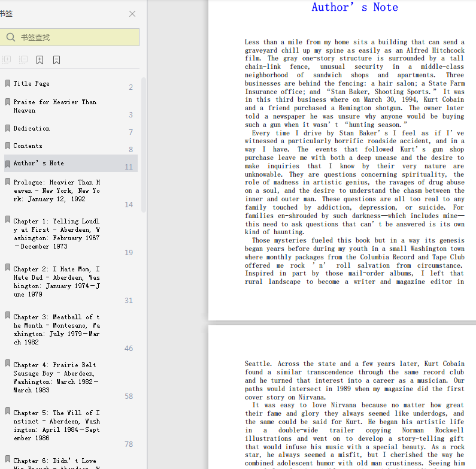Click bookmark flag icon beside Chapter 5

8,411
